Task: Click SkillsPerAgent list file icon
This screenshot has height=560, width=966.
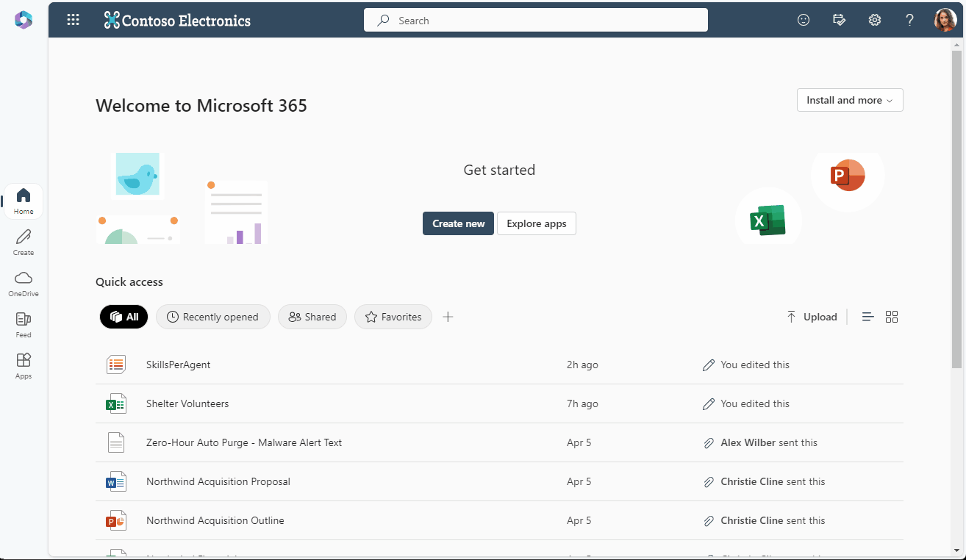Action: [116, 365]
